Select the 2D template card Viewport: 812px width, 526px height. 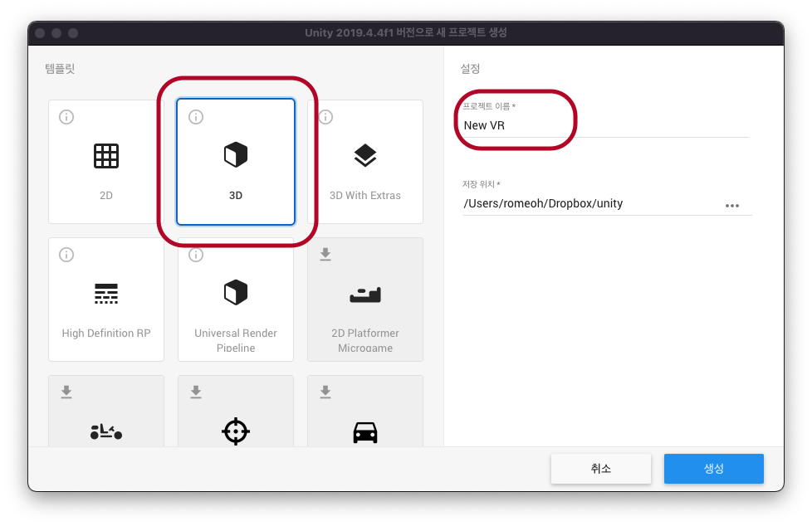106,162
